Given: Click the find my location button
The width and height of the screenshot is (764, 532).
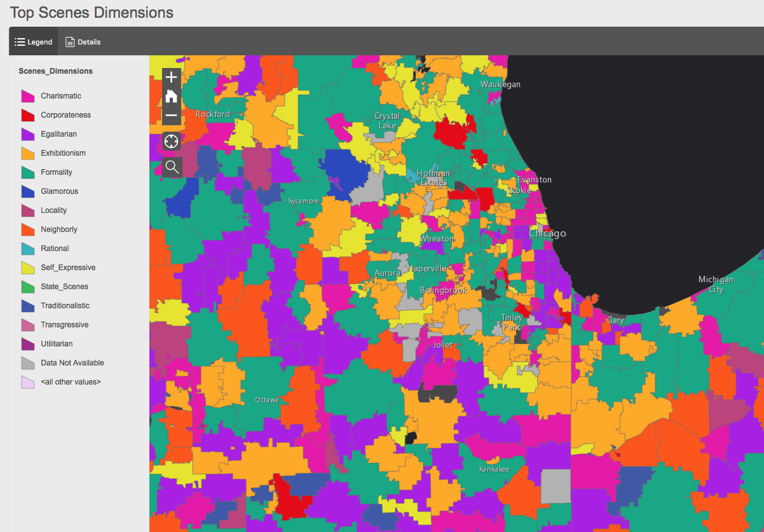Looking at the screenshot, I should pyautogui.click(x=171, y=141).
